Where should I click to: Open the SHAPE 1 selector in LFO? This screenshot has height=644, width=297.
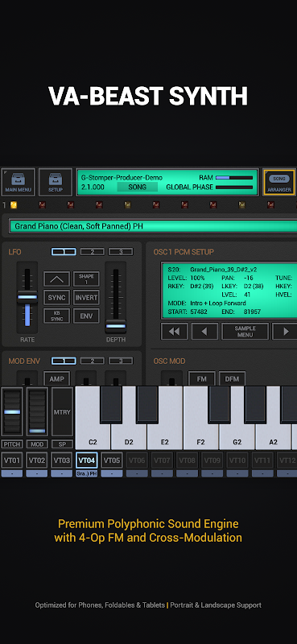tap(86, 279)
